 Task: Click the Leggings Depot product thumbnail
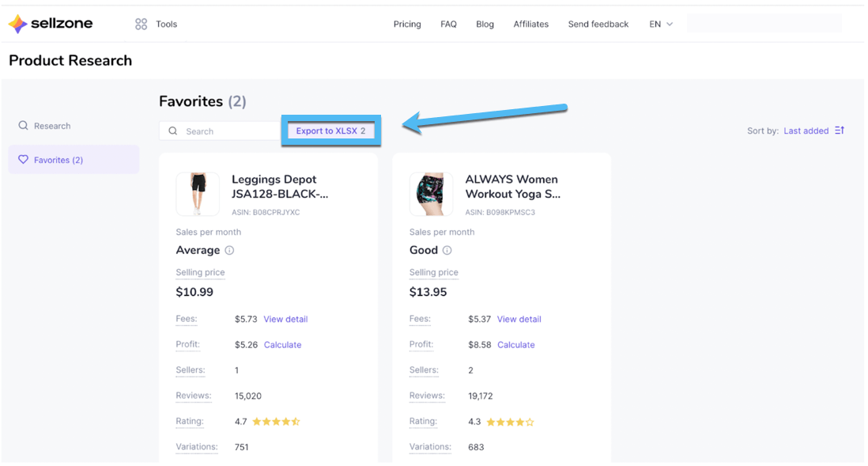point(198,195)
